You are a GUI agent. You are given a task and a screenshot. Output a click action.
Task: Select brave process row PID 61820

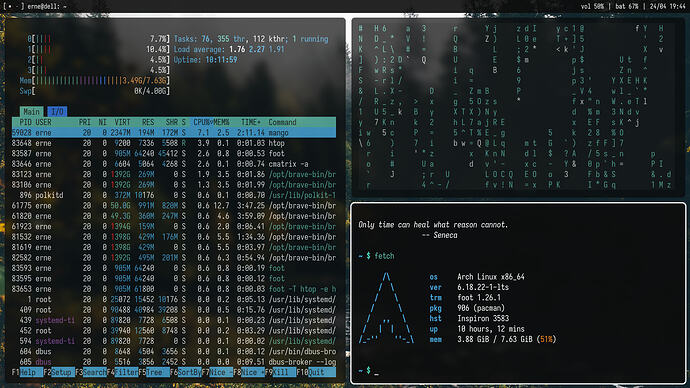point(174,216)
